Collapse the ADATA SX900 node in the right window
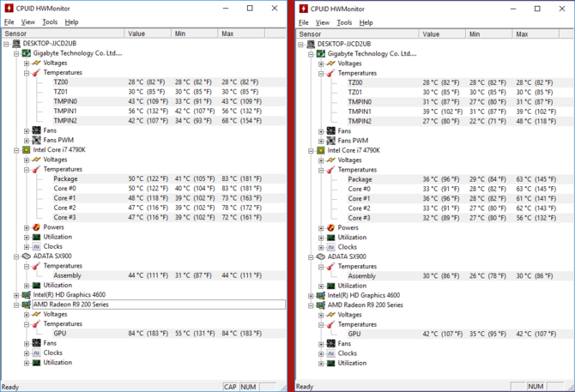 click(311, 257)
